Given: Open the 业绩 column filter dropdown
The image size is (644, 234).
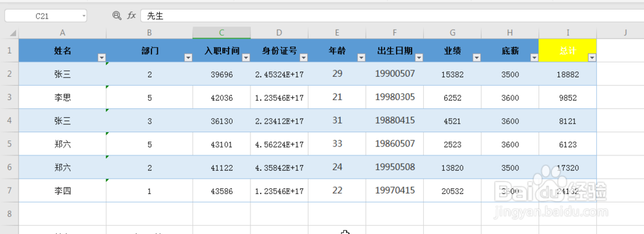Looking at the screenshot, I should (x=477, y=58).
